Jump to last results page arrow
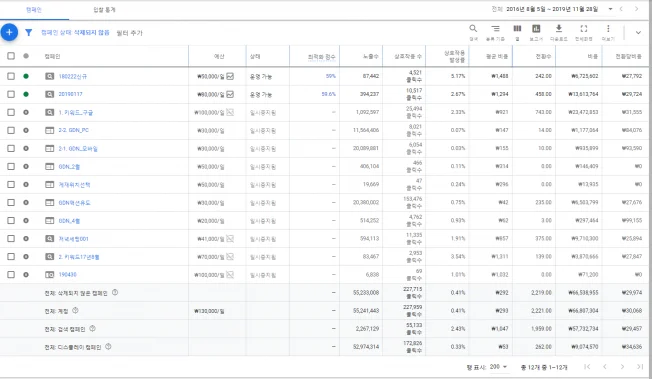 (x=640, y=367)
